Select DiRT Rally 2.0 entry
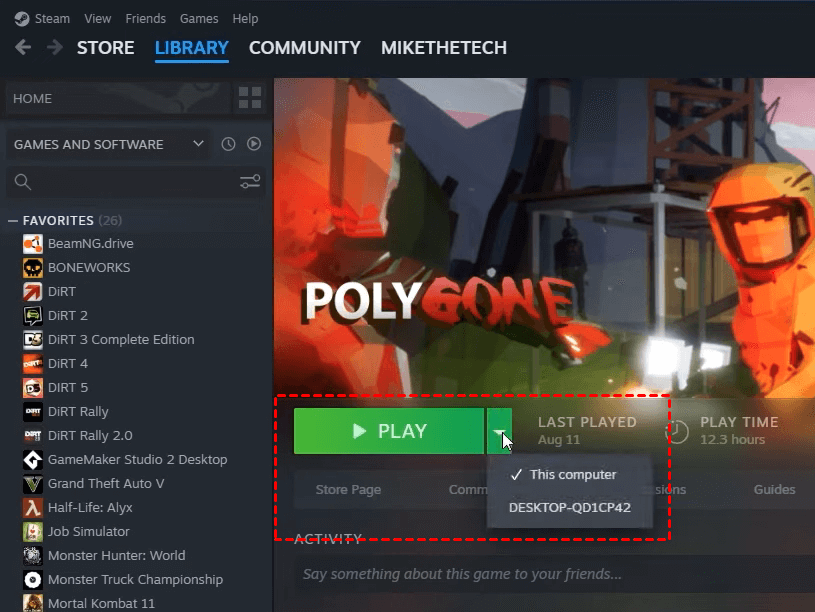 (x=90, y=436)
